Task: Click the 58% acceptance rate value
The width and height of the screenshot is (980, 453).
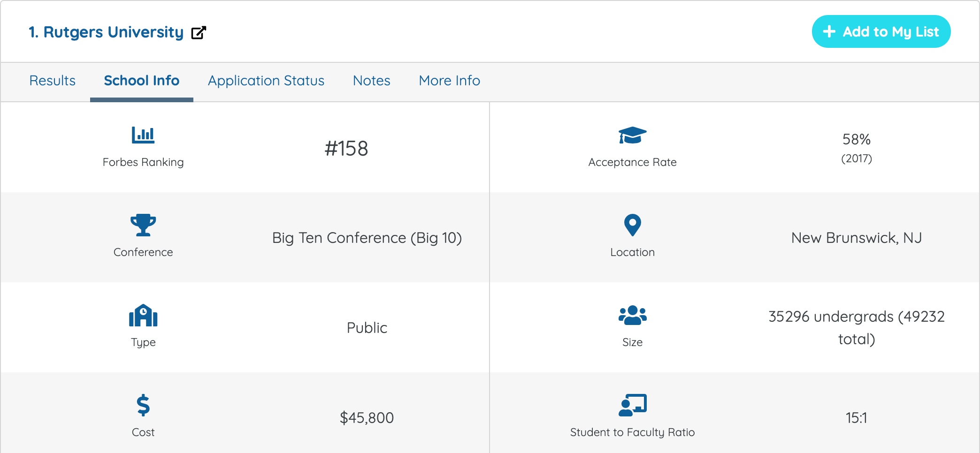Action: [x=857, y=139]
